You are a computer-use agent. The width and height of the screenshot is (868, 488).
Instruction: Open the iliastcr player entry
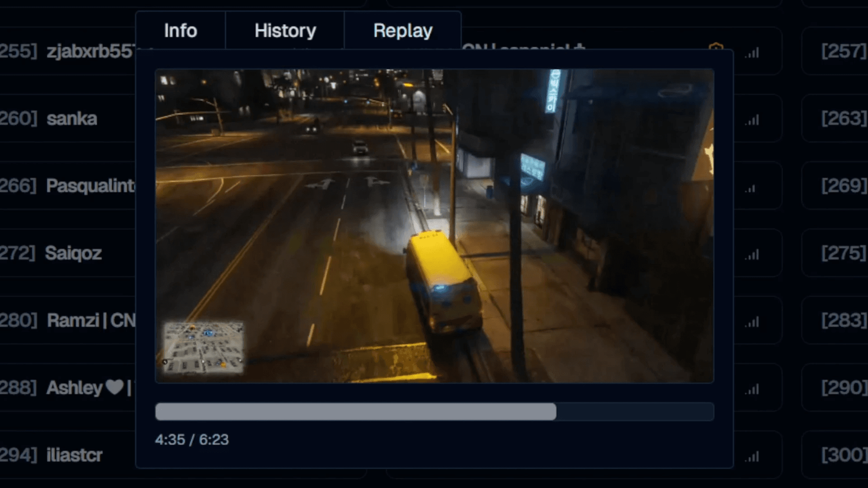74,455
